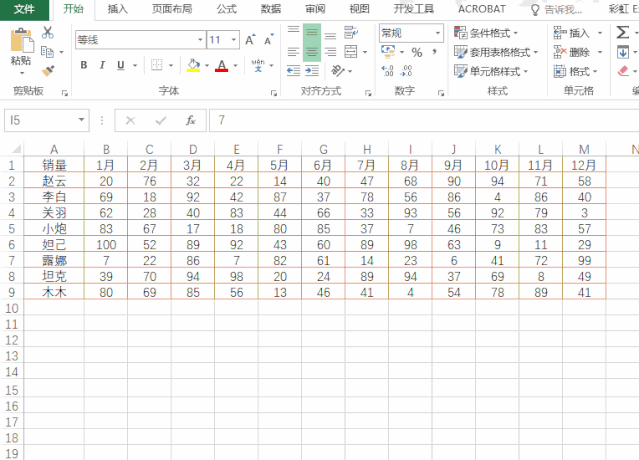The image size is (639, 460).
Task: Click the merge and center icon
Action: point(351,52)
